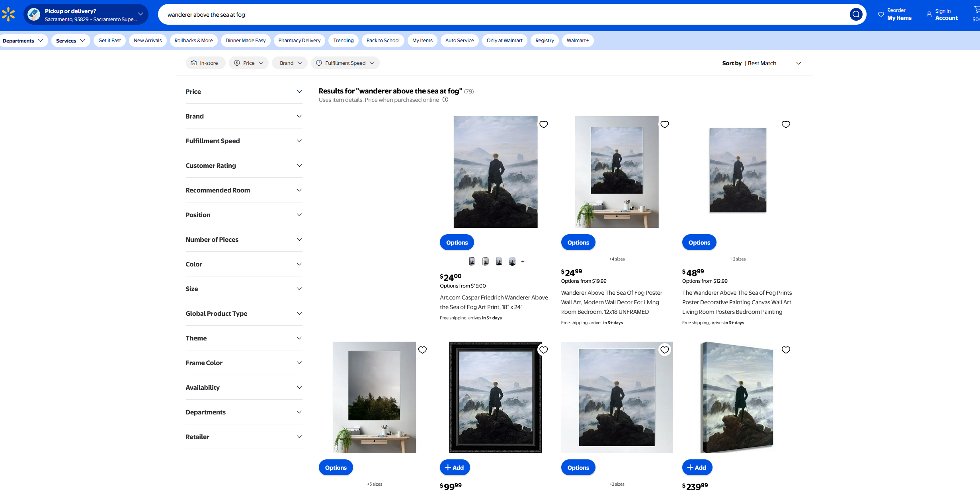Open the Fulfillment Speed chip dropdown

pyautogui.click(x=345, y=63)
